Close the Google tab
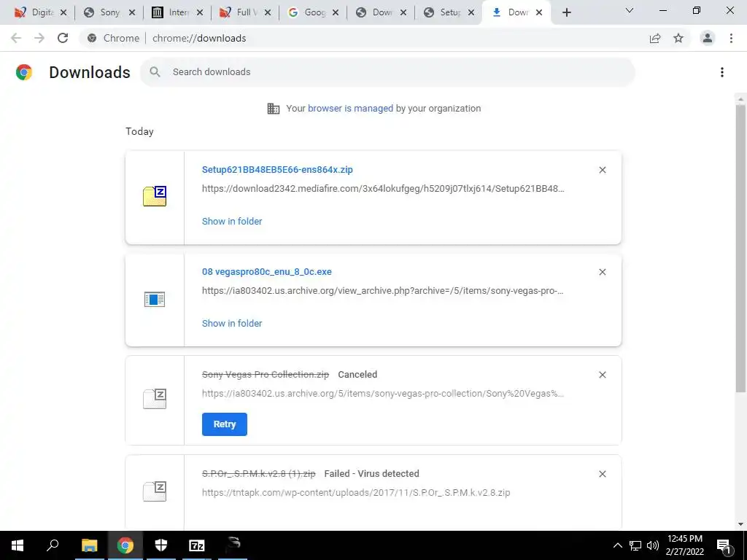The height and width of the screenshot is (560, 747). point(336,12)
